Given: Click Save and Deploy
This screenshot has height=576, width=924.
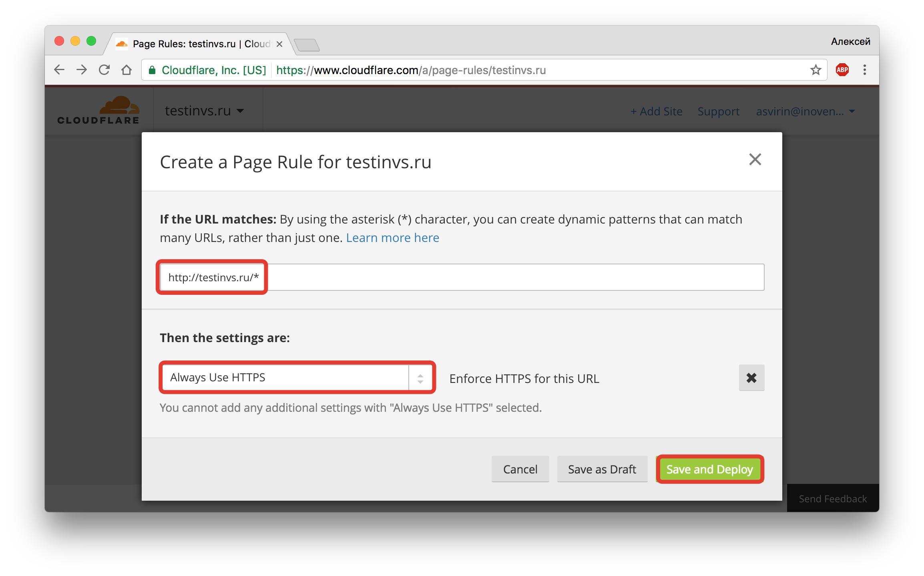Looking at the screenshot, I should [x=710, y=469].
